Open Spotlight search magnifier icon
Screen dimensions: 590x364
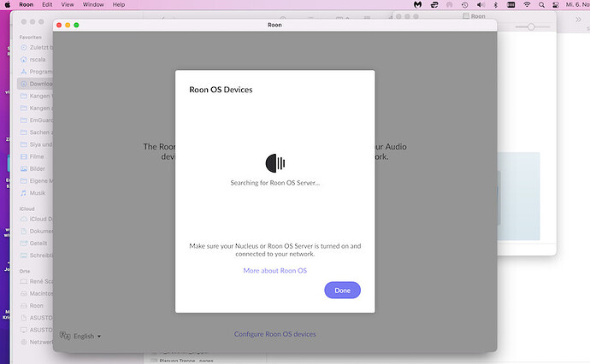[x=541, y=5]
